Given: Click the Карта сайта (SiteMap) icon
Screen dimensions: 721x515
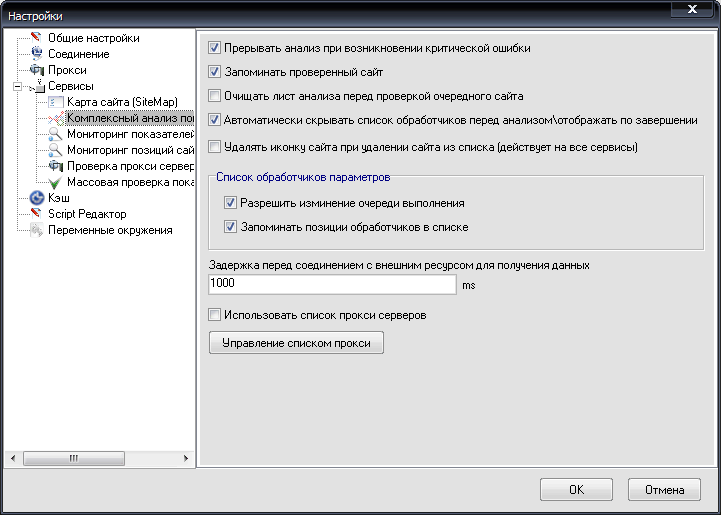Looking at the screenshot, I should (56, 102).
